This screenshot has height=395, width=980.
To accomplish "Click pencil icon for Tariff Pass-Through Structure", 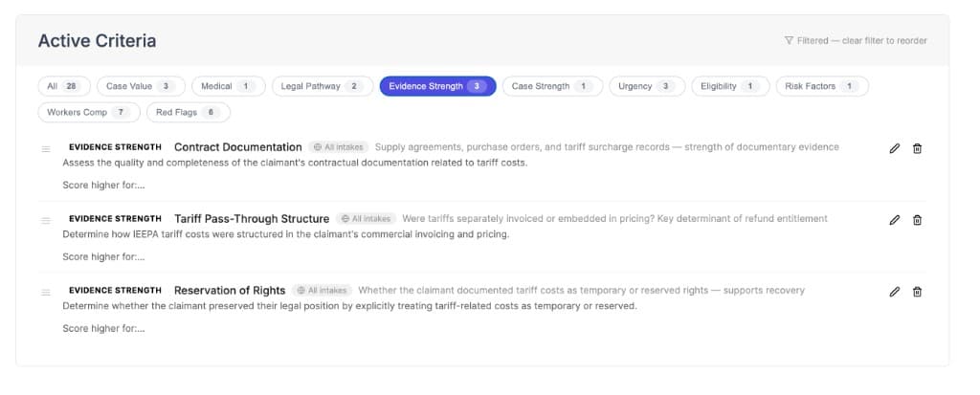I will point(894,220).
